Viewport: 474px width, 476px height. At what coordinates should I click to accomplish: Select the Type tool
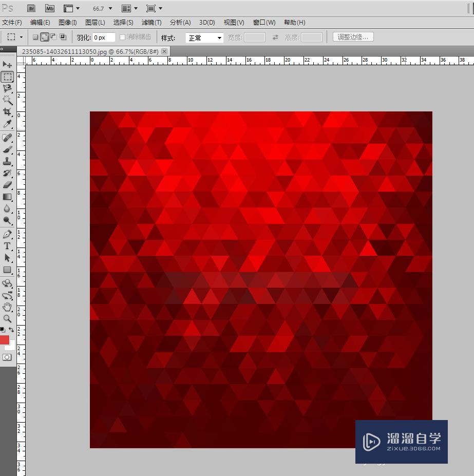(7, 246)
